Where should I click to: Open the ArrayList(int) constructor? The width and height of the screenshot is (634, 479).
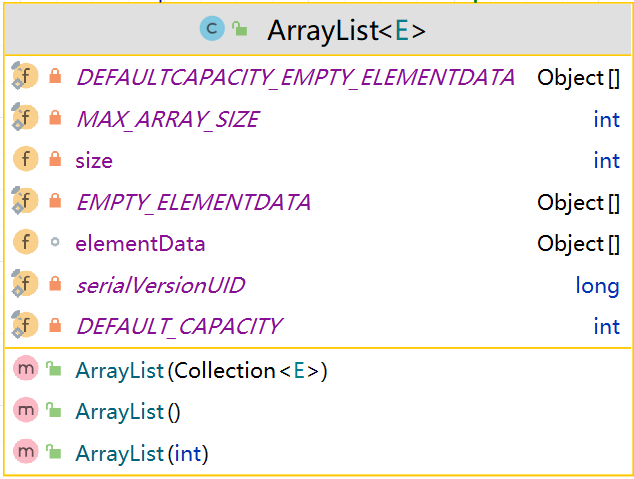(x=141, y=453)
